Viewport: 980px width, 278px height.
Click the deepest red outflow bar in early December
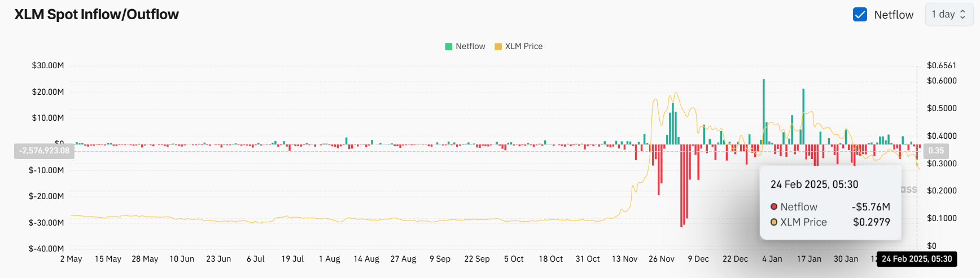[682, 186]
